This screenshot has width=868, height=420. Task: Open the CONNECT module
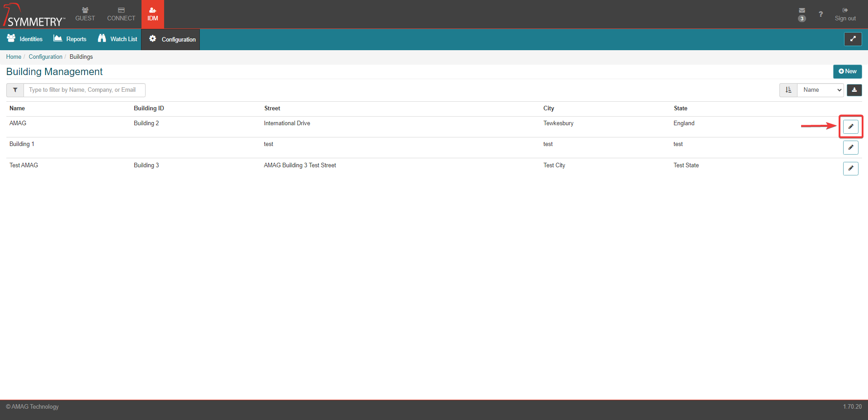tap(121, 14)
